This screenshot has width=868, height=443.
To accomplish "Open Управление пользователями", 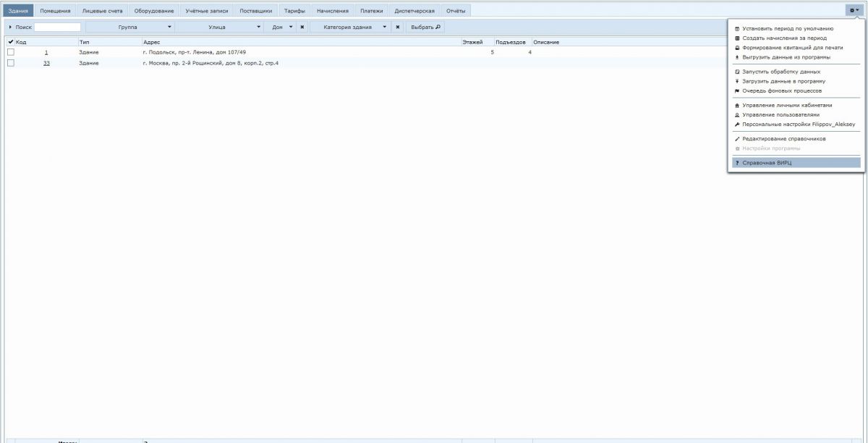I will (781, 114).
